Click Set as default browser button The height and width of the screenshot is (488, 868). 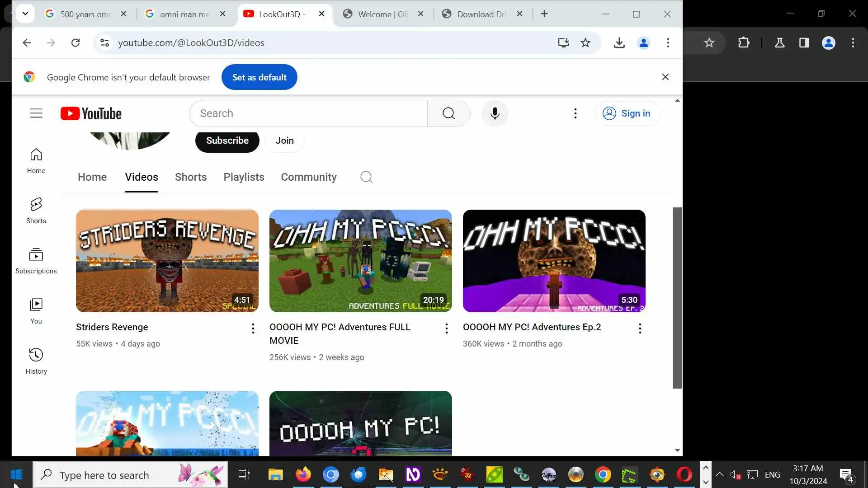click(259, 77)
